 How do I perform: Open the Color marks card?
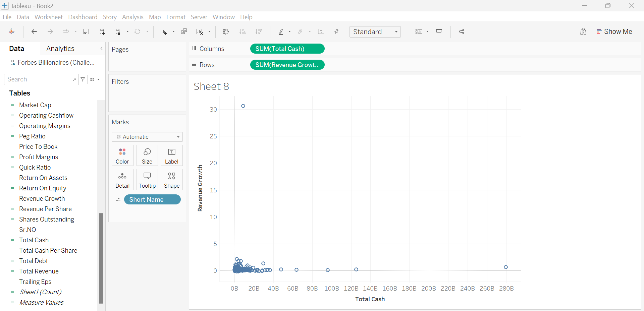click(x=122, y=155)
